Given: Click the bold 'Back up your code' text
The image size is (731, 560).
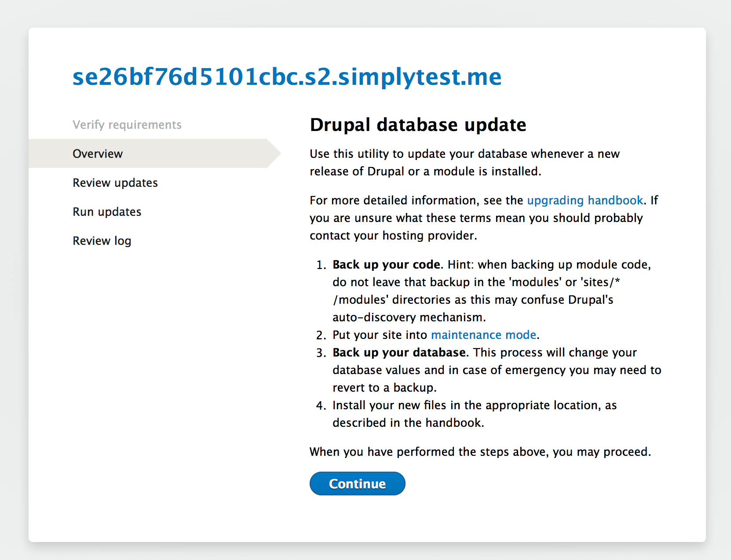Looking at the screenshot, I should (x=386, y=265).
